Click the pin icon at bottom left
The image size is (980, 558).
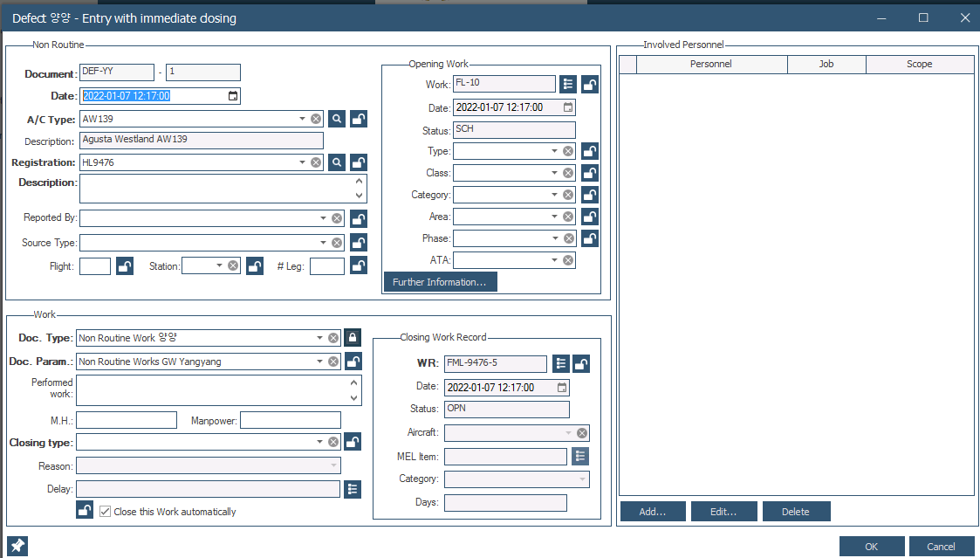pos(17,547)
